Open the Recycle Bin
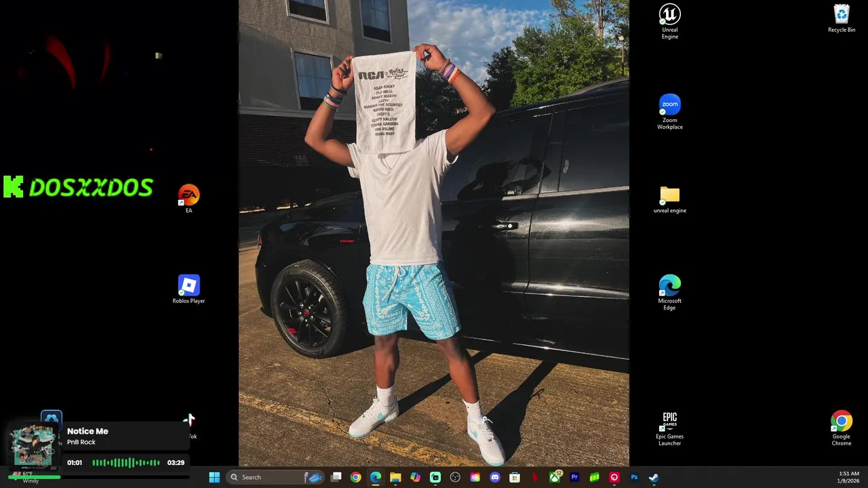The width and height of the screenshot is (868, 488). pyautogui.click(x=842, y=19)
